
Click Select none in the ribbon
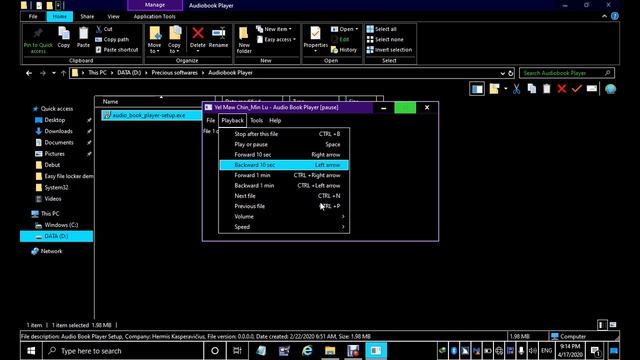click(385, 40)
